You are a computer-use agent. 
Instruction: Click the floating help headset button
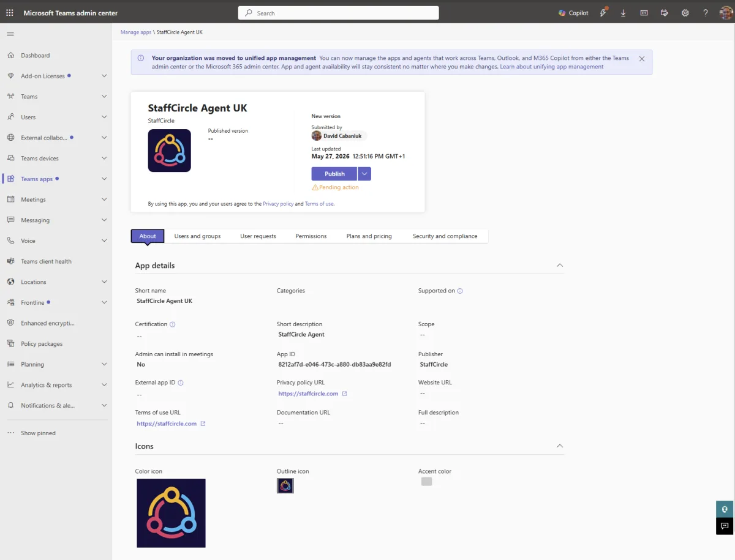pos(725,509)
